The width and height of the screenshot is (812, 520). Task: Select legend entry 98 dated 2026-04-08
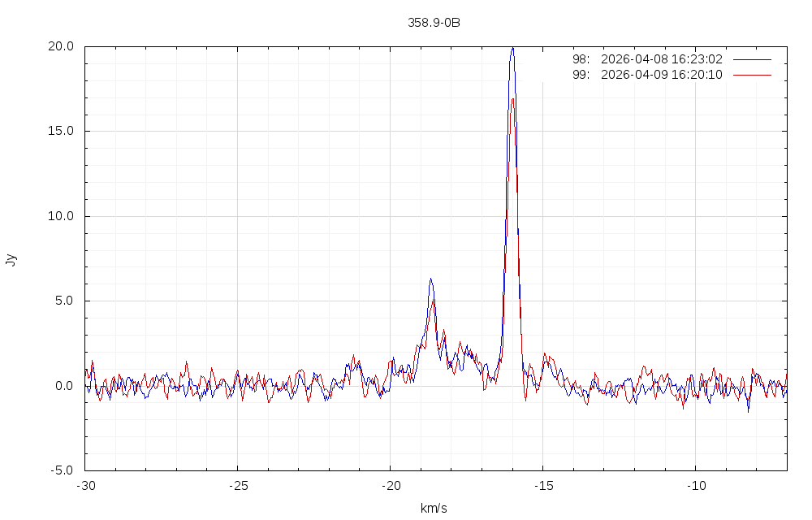(647, 59)
